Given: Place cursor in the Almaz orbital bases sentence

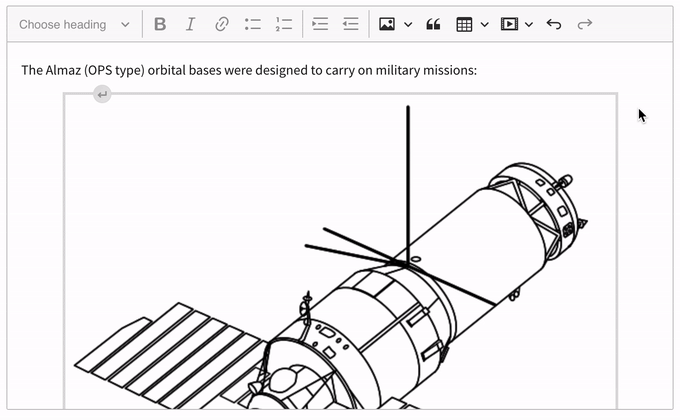Looking at the screenshot, I should coord(249,70).
